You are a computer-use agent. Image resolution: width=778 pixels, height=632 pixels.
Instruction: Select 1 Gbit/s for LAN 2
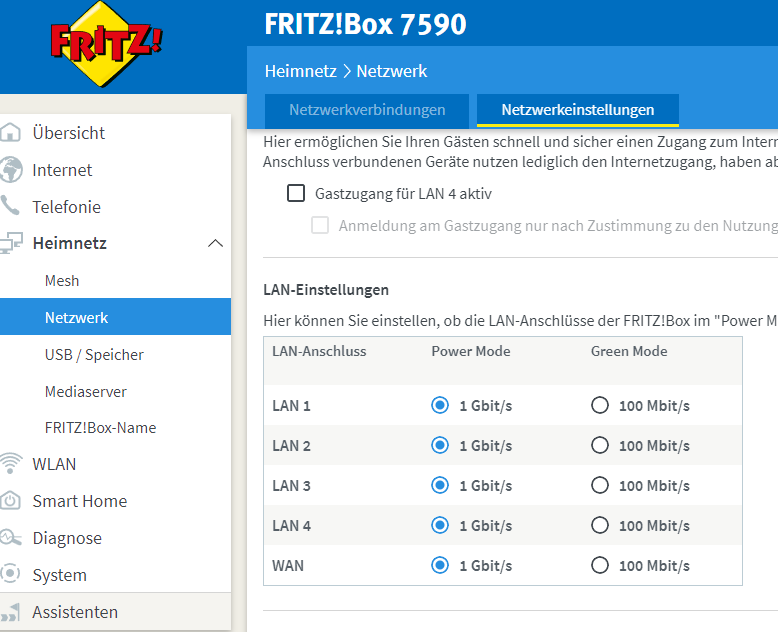440,445
